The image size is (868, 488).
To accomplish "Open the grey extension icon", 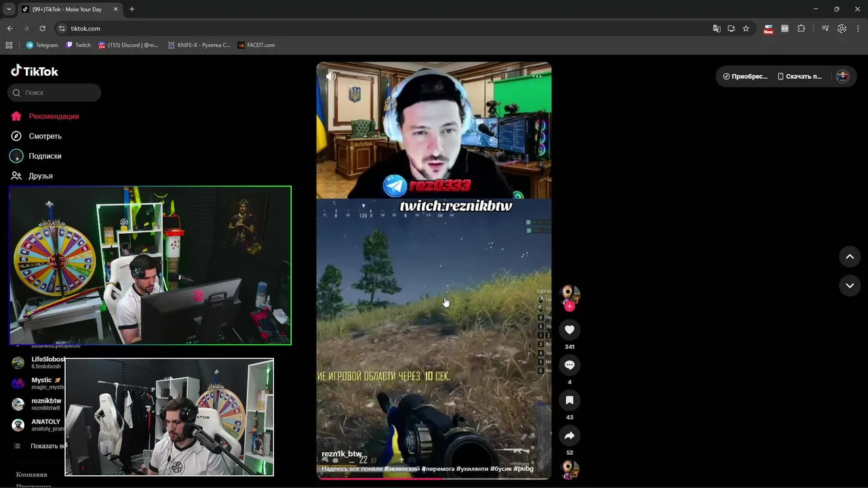I will click(785, 28).
